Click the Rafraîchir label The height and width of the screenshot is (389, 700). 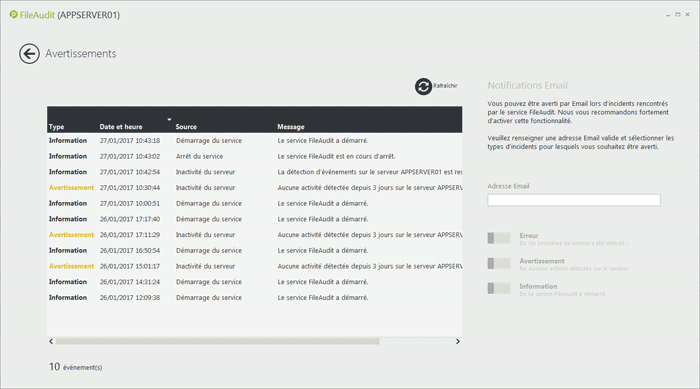tap(445, 86)
